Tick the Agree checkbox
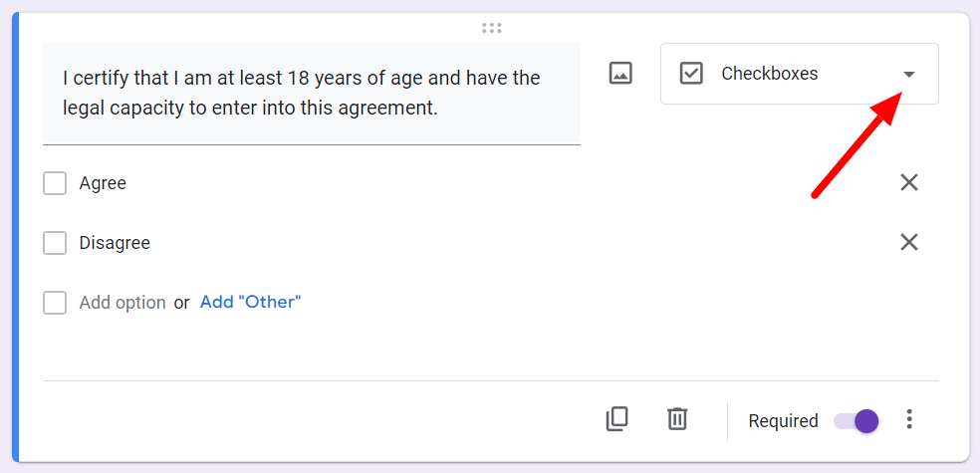The image size is (980, 473). pyautogui.click(x=55, y=183)
